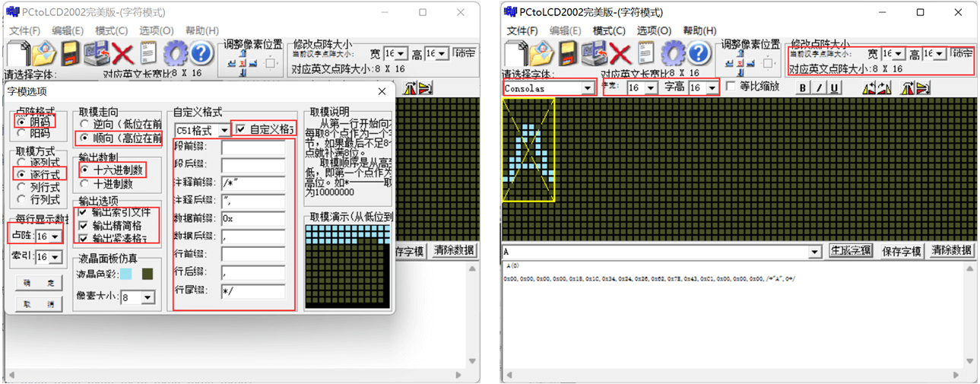Open C51格式 format dropdown
The width and height of the screenshot is (980, 384).
tap(224, 130)
